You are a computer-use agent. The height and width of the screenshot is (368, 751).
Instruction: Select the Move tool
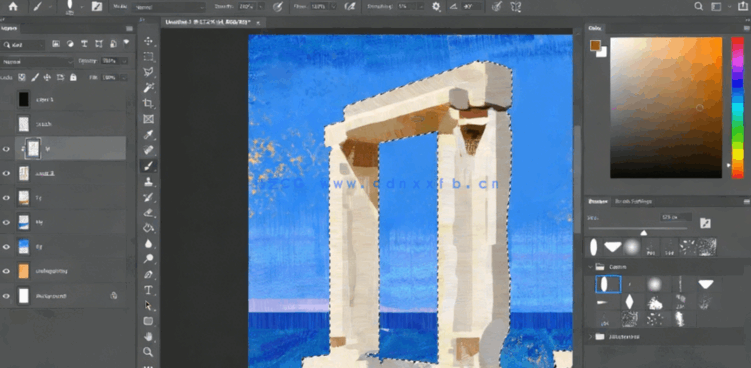[148, 41]
